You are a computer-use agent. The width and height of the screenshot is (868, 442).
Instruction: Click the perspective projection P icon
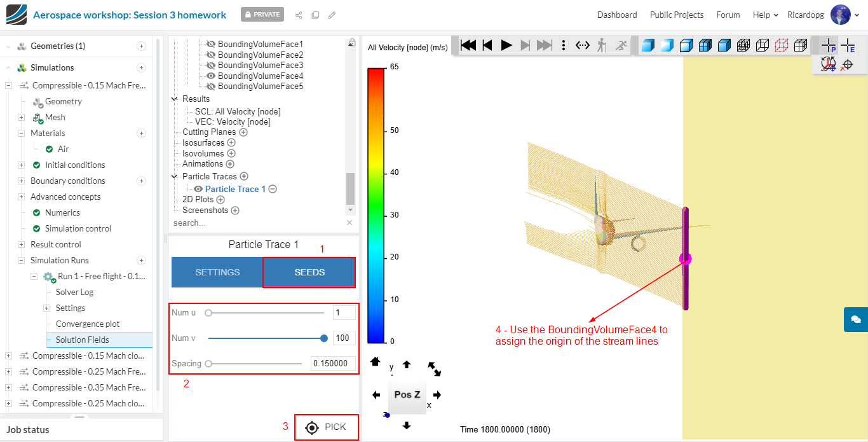click(829, 45)
